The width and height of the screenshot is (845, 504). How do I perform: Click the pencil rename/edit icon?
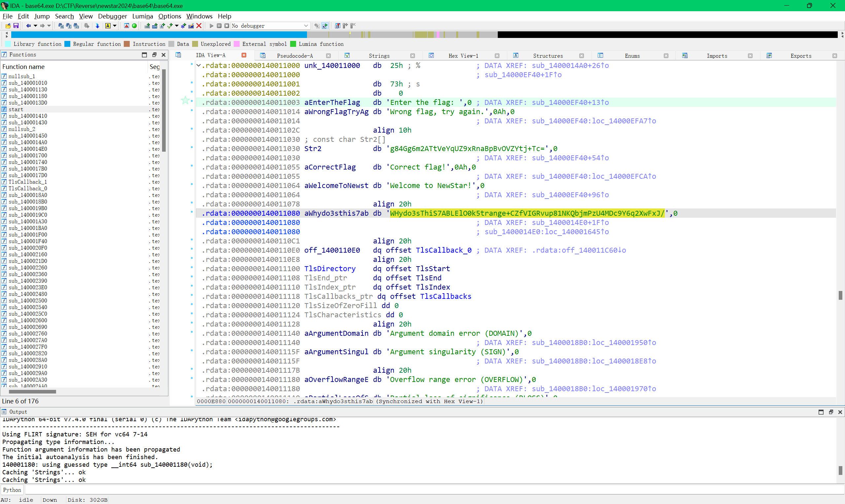191,26
